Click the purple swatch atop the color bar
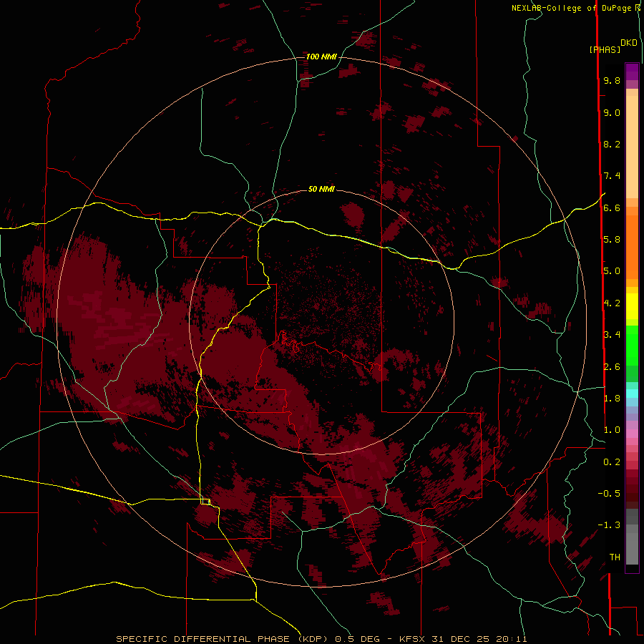Viewport: 644px width, 644px height. pyautogui.click(x=632, y=72)
